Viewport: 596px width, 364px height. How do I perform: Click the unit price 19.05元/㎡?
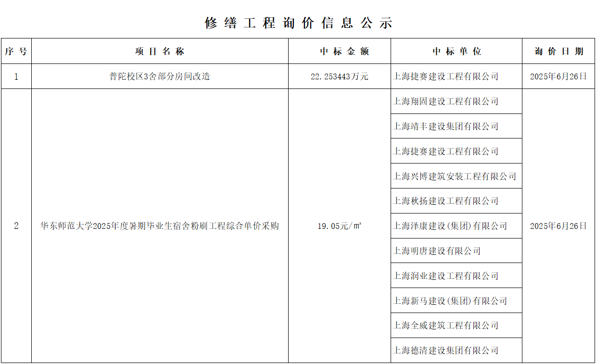[340, 226]
